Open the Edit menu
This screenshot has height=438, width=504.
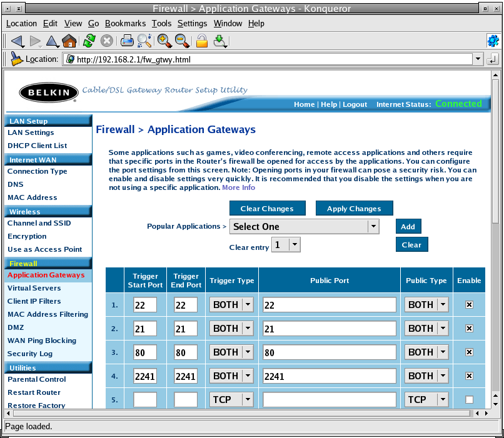(50, 24)
